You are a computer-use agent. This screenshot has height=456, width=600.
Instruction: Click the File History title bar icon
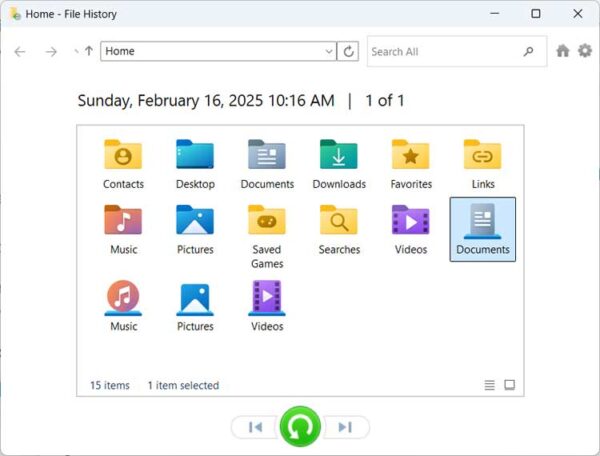coord(15,14)
